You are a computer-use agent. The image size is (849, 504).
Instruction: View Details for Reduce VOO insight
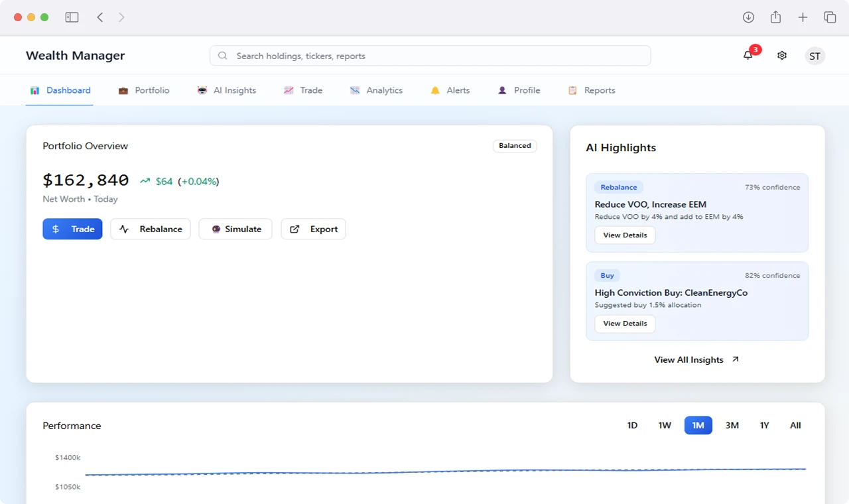(625, 235)
